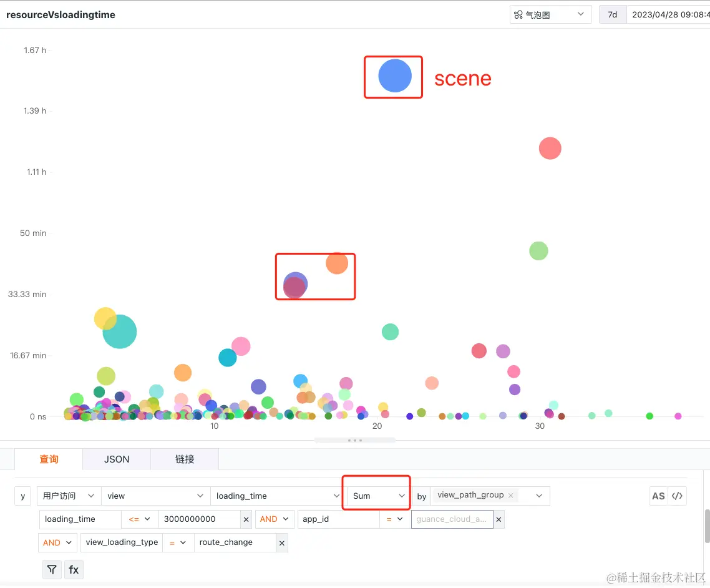Open the bubble chart type dropdown
The image size is (710, 588).
click(551, 14)
